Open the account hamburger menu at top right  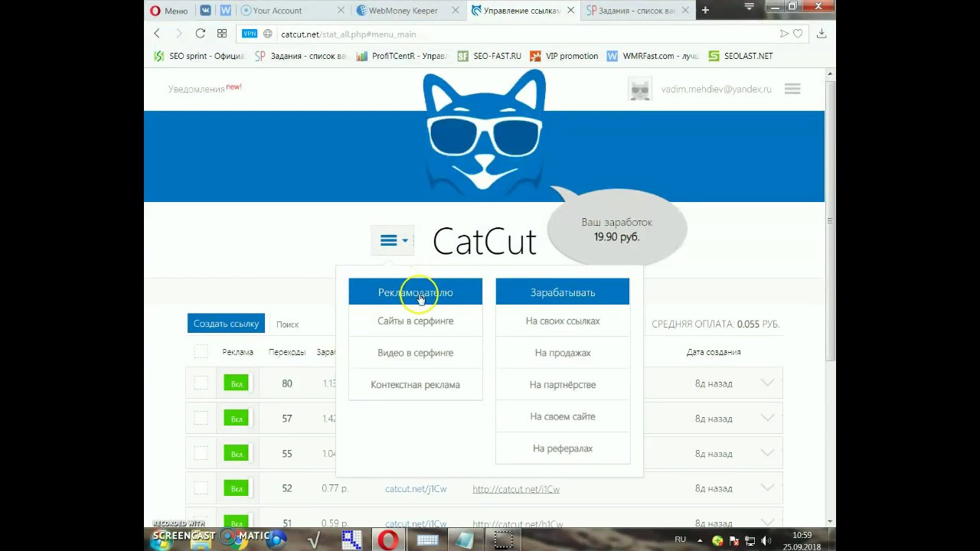click(x=792, y=89)
